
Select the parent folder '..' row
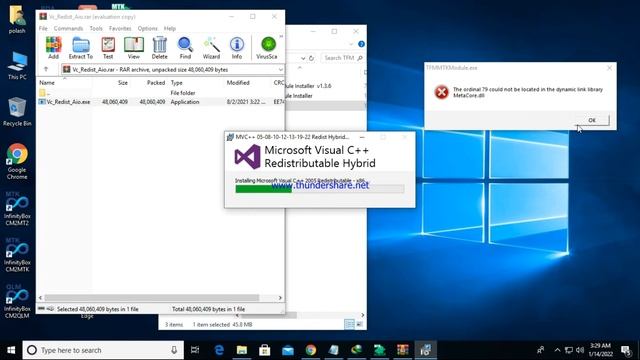coord(161,93)
